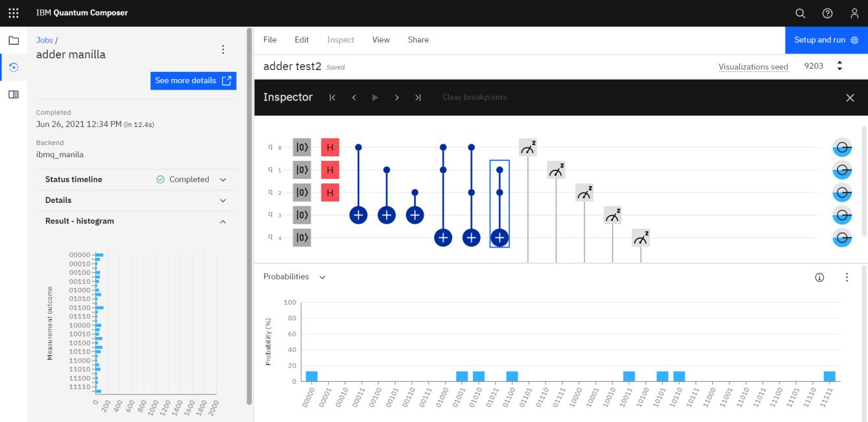Select the measurement gate on q2
This screenshot has height=422, width=868.
click(x=585, y=193)
